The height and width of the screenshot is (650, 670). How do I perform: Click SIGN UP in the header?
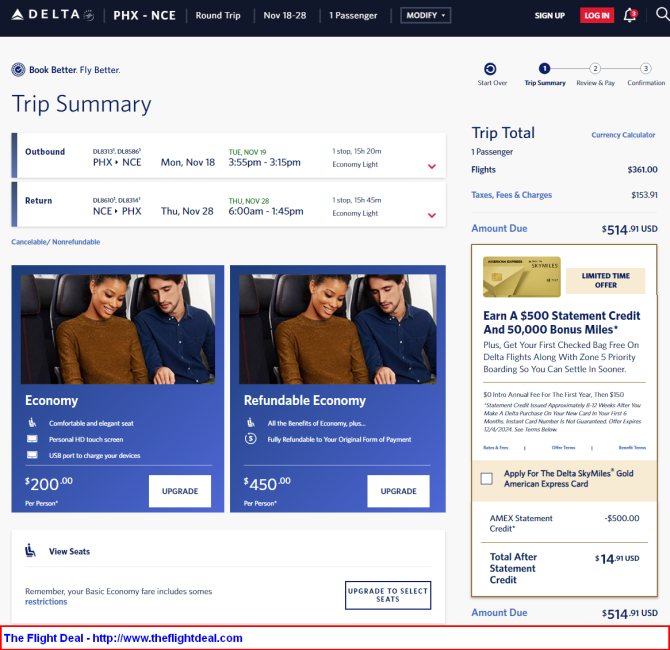[550, 15]
